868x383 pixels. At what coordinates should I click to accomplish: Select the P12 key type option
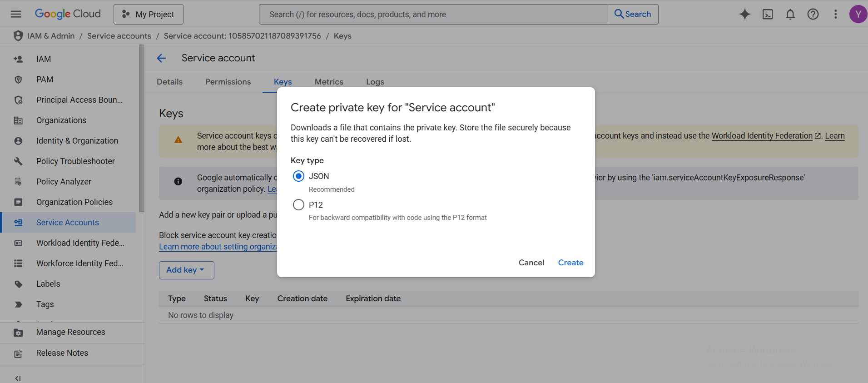point(298,205)
